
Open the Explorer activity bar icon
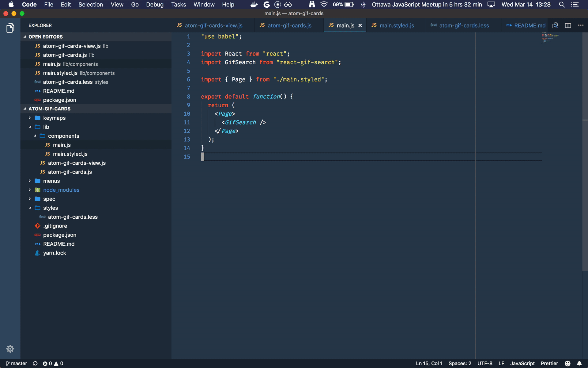pos(10,28)
